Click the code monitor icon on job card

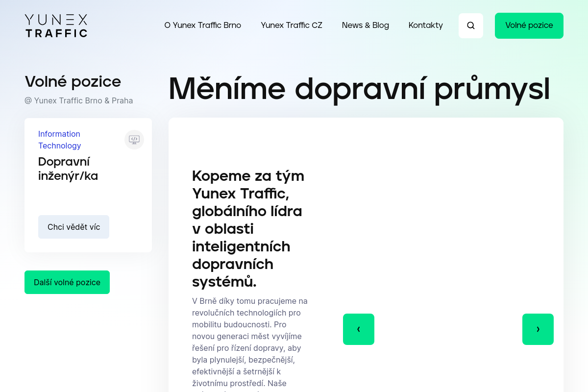134,140
